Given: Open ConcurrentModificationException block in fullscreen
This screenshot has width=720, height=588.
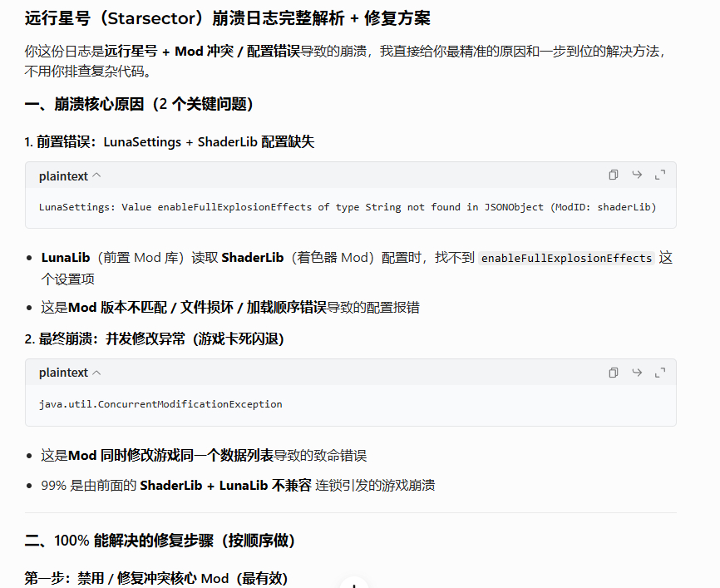Looking at the screenshot, I should pyautogui.click(x=660, y=373).
